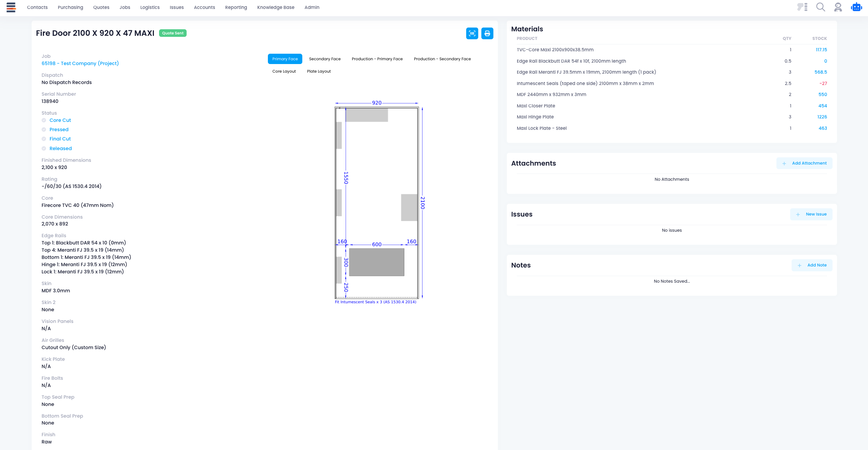Click the Final Cut status link
This screenshot has width=868, height=450.
click(x=60, y=139)
